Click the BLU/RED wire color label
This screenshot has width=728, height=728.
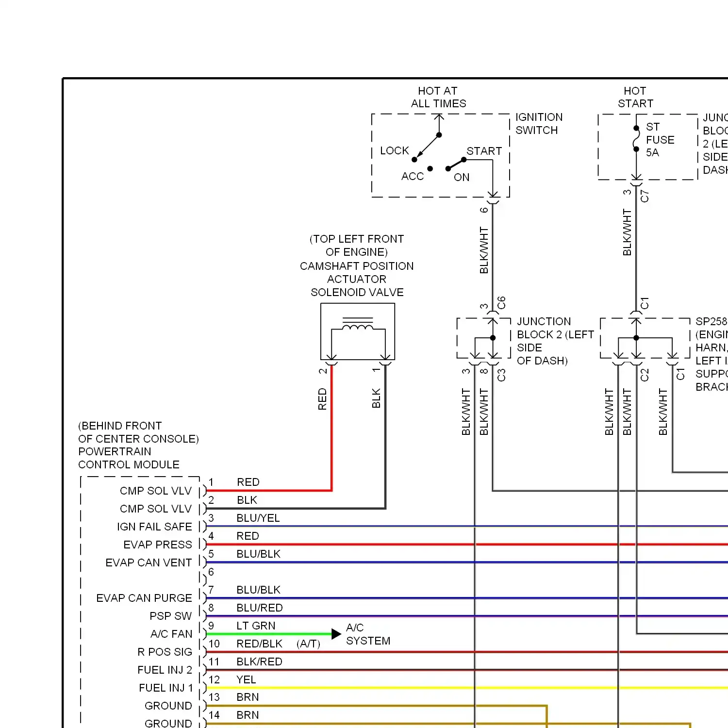260,608
